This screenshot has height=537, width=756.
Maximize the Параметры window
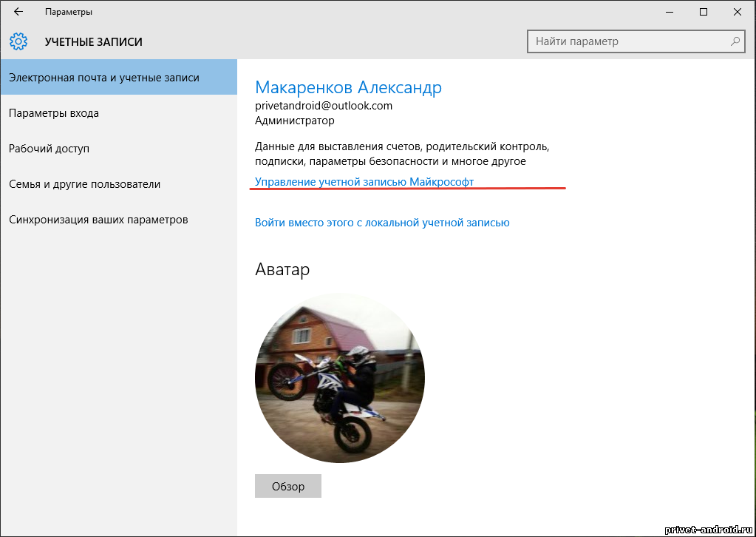pos(703,12)
